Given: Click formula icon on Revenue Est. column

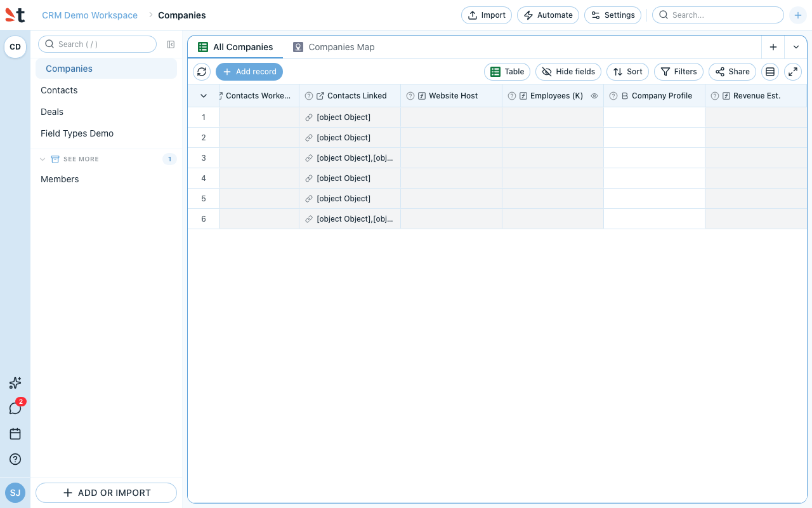Looking at the screenshot, I should click(x=726, y=96).
